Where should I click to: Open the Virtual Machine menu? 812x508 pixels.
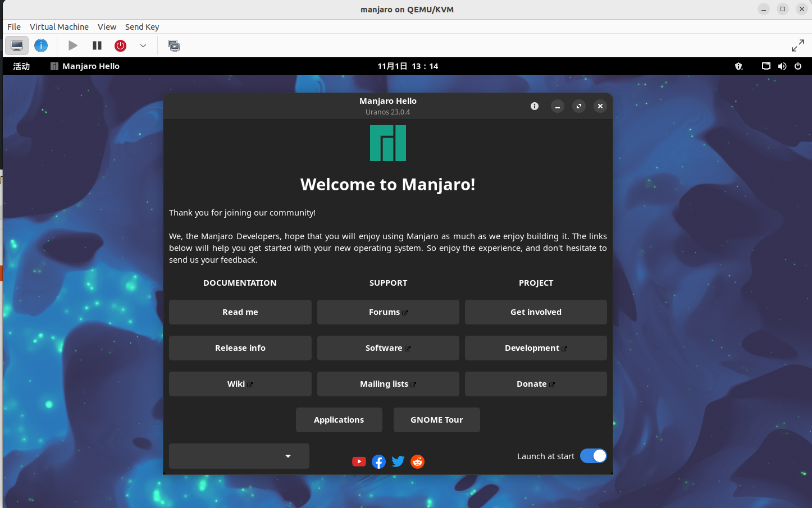point(59,26)
